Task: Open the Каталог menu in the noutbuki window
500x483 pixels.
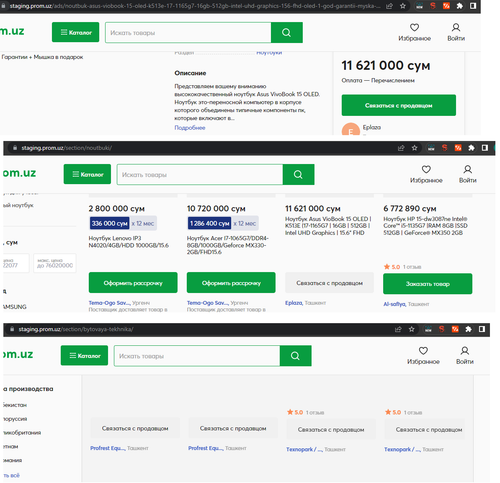Action: [x=87, y=174]
